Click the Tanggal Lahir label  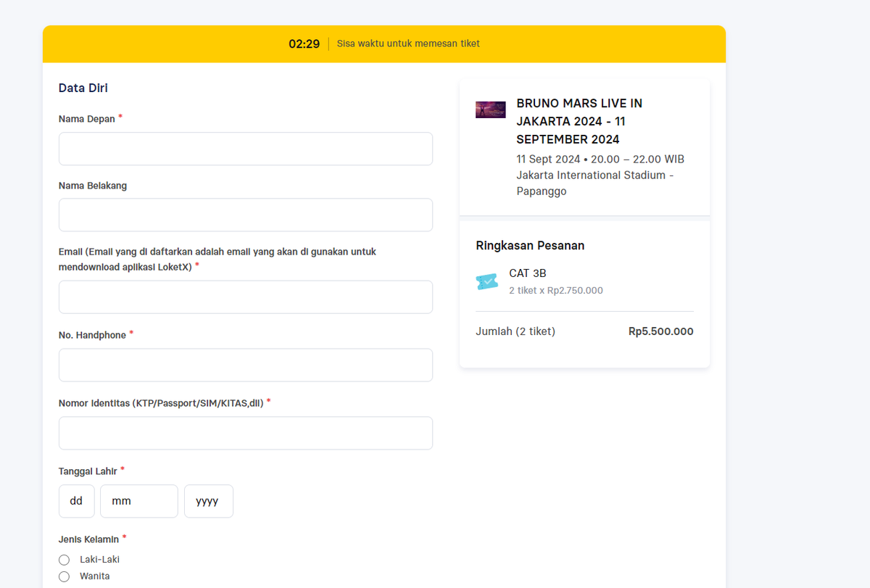click(x=88, y=471)
